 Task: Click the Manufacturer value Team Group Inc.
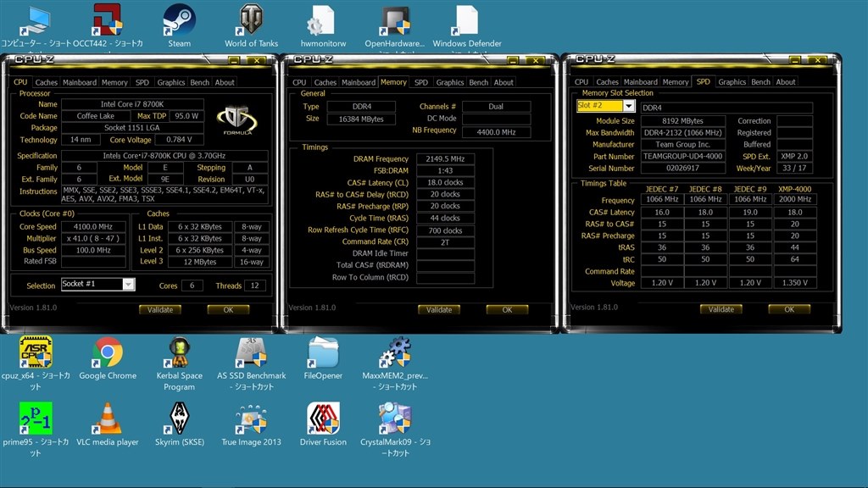682,144
